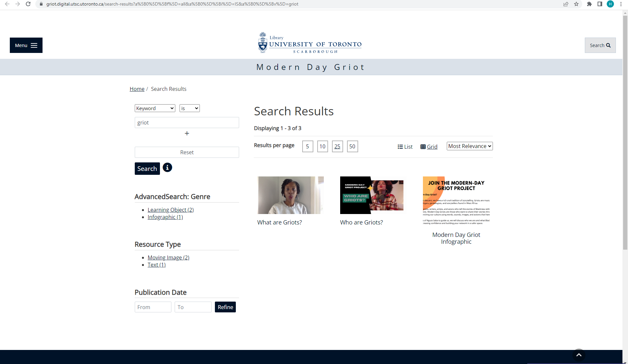Click the browser address bar URL
This screenshot has height=364, width=628.
pyautogui.click(x=172, y=4)
